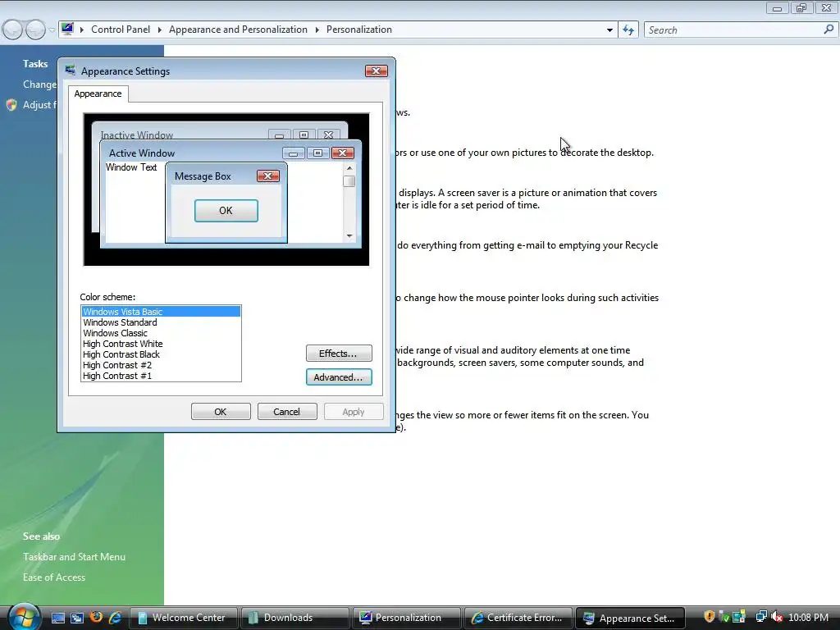
Task: Click Appearance and Personalization breadcrumb
Action: click(x=238, y=30)
